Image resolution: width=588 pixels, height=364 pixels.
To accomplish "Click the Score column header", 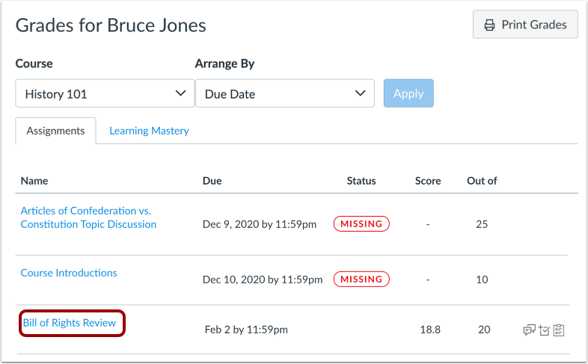I will coord(428,181).
